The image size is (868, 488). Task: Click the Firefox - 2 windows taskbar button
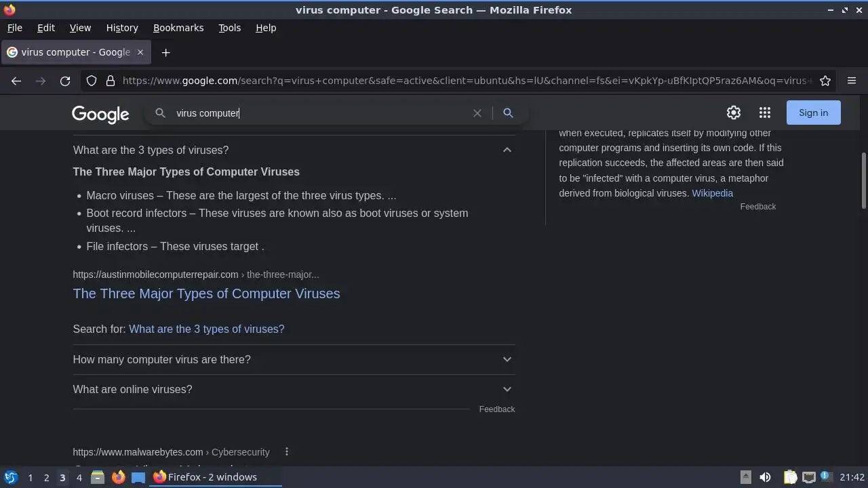pyautogui.click(x=216, y=477)
